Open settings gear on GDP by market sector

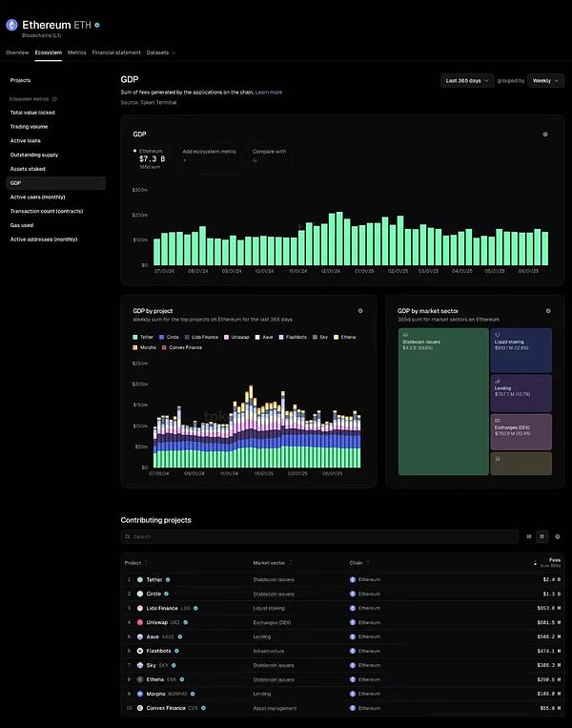[x=547, y=311]
